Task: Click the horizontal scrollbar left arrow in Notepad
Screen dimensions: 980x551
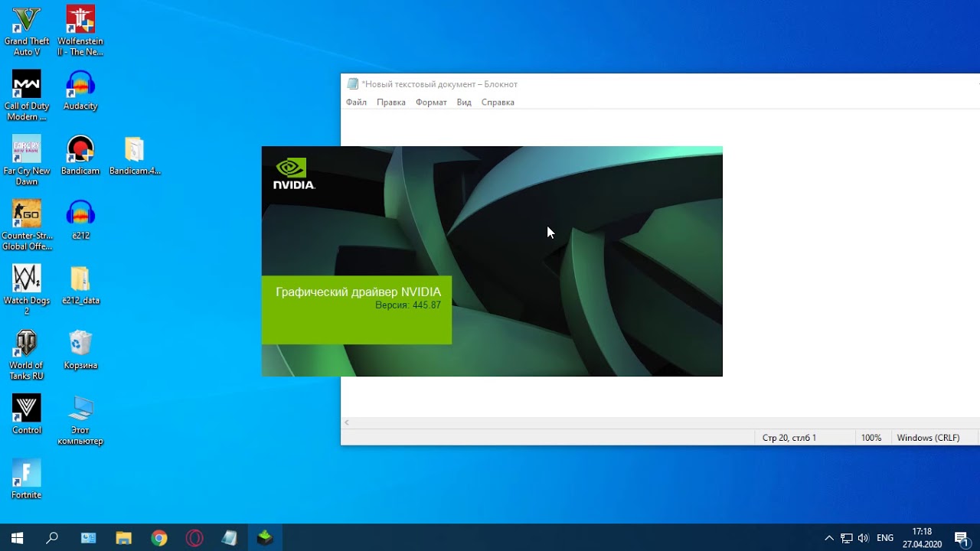Action: [x=347, y=422]
